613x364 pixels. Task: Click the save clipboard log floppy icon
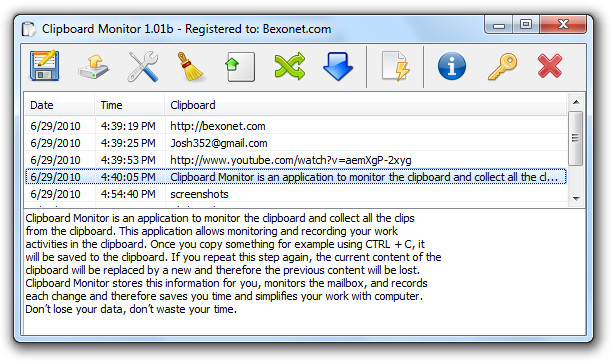click(x=45, y=66)
